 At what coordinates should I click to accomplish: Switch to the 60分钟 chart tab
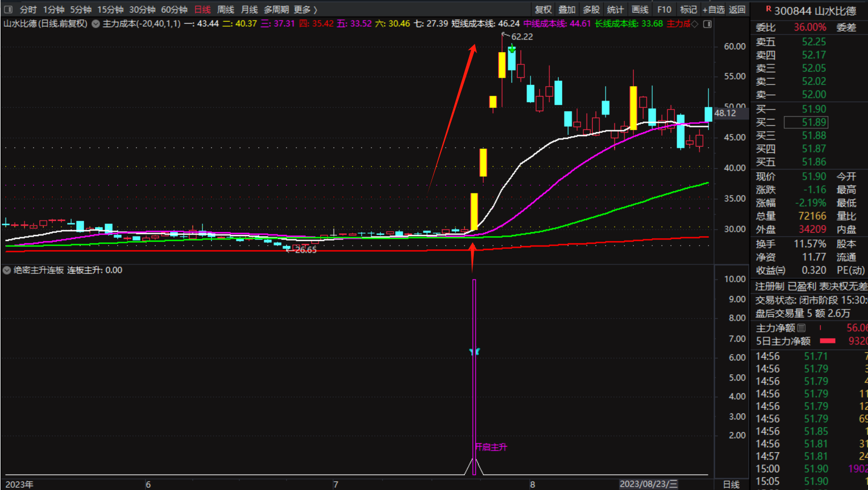pyautogui.click(x=174, y=9)
